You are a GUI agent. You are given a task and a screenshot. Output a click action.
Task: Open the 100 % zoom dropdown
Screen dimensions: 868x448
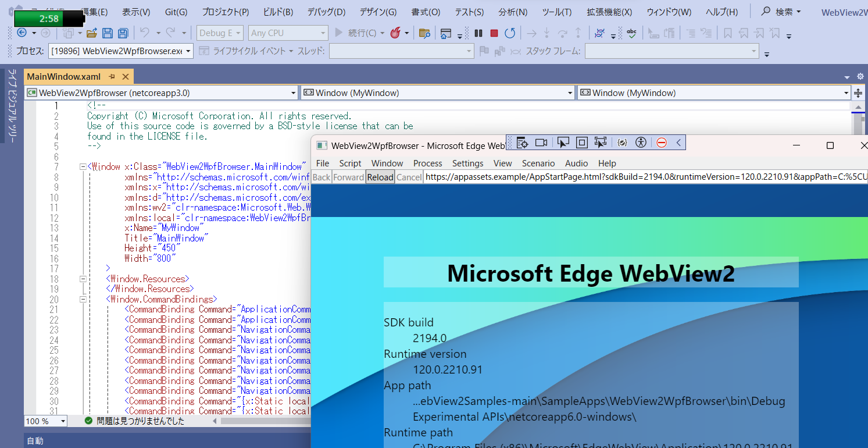[45, 421]
